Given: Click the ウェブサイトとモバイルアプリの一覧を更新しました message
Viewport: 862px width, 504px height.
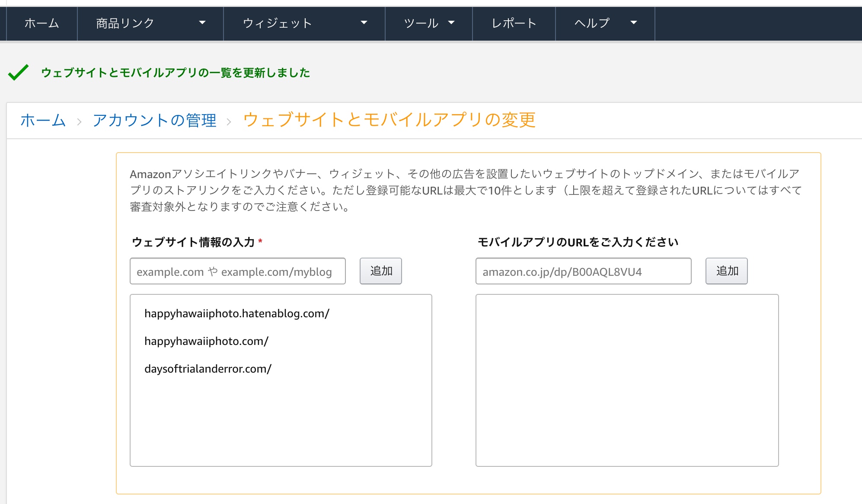Looking at the screenshot, I should 176,73.
